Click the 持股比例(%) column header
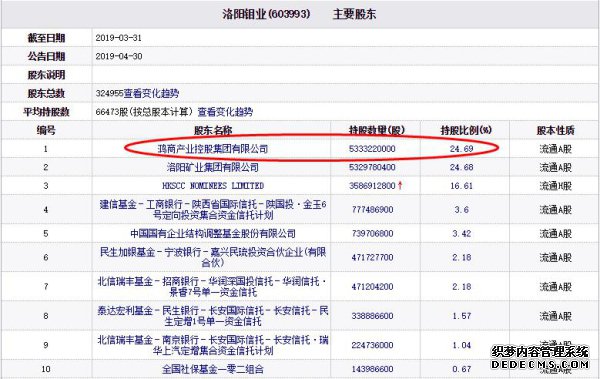 tap(466, 130)
